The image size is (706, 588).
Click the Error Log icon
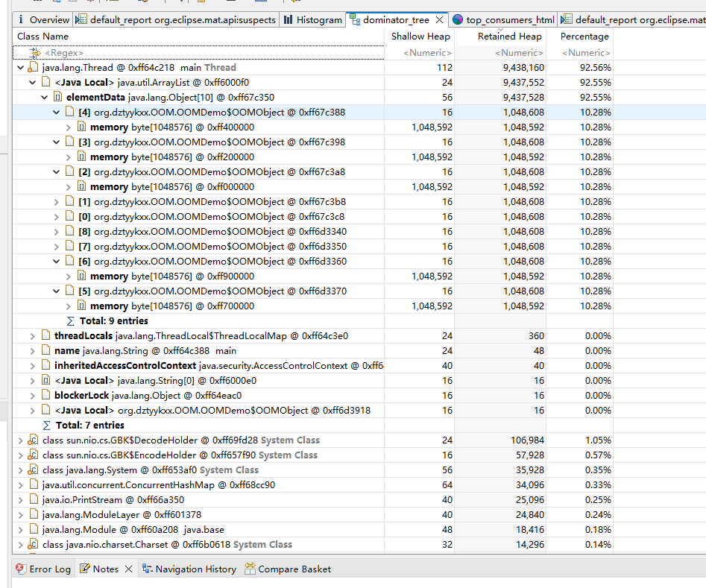click(x=21, y=569)
